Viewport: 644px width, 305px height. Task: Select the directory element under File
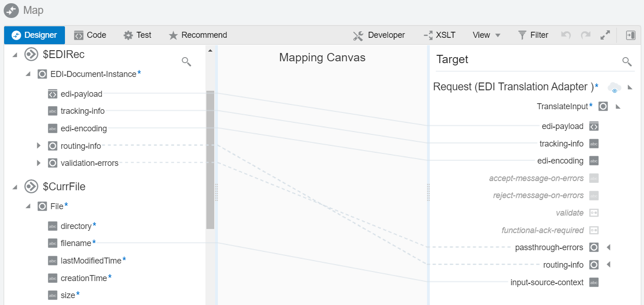tap(76, 226)
